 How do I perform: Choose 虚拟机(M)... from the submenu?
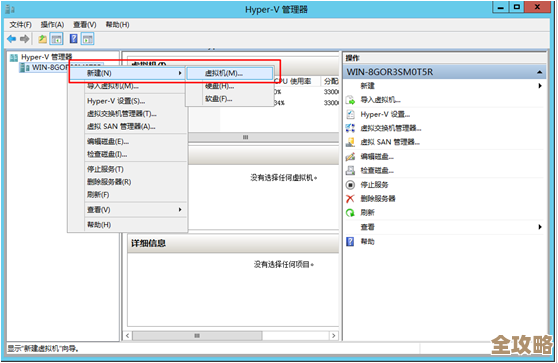coord(230,73)
